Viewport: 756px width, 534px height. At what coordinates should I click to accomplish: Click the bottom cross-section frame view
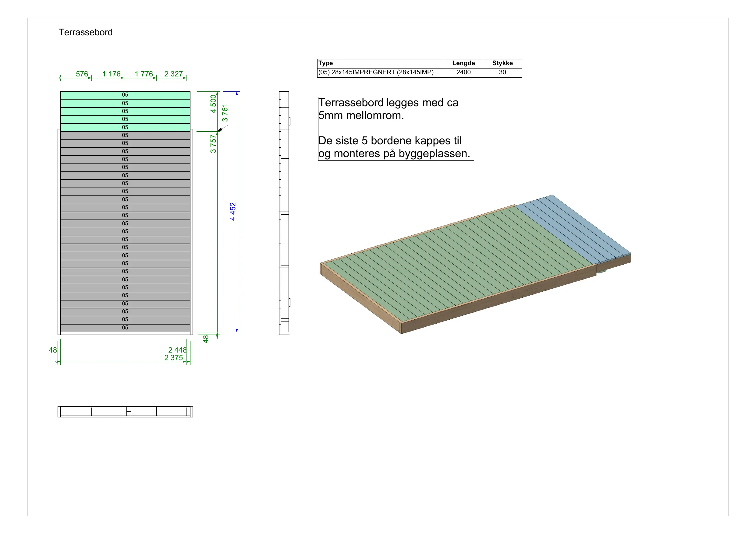click(x=125, y=412)
